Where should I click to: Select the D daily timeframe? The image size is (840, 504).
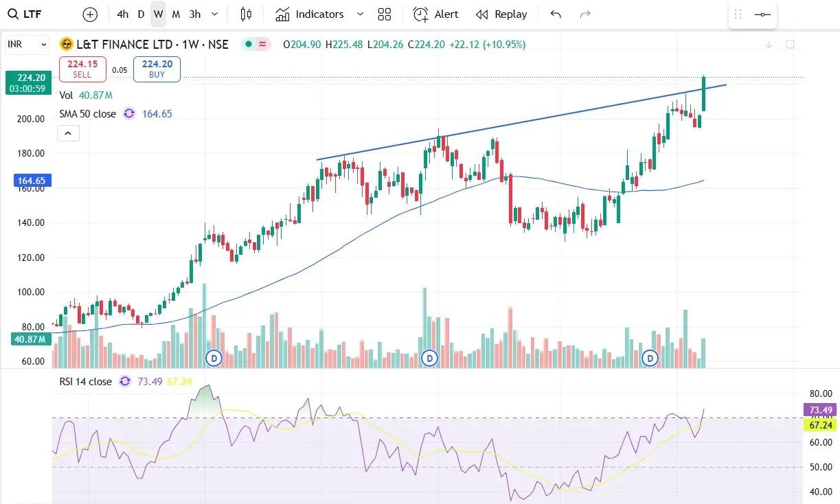pyautogui.click(x=141, y=14)
